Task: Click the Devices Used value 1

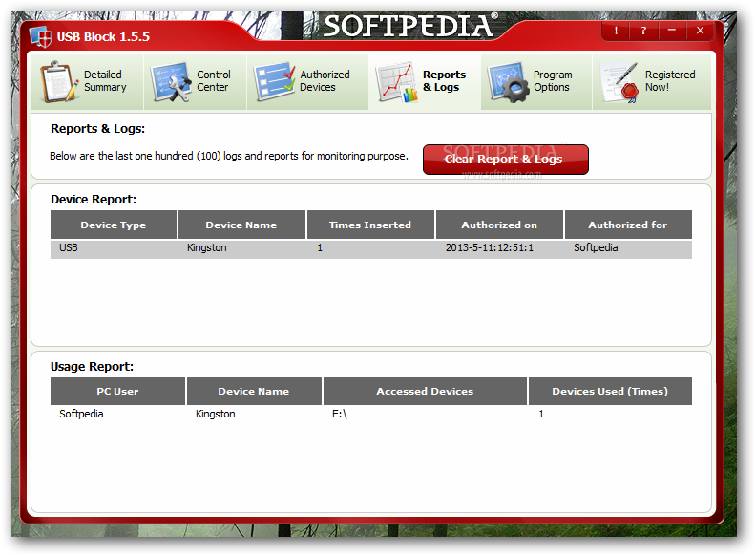Action: point(541,414)
